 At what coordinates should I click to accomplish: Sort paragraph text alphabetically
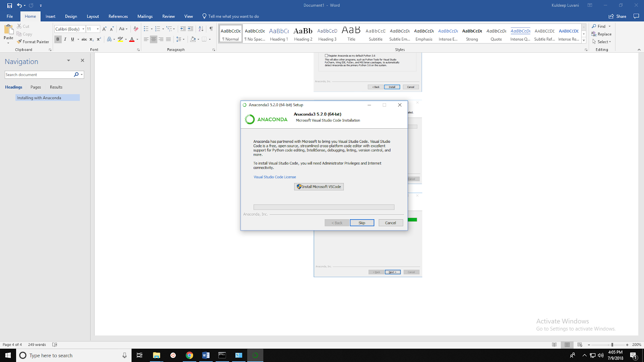201,29
